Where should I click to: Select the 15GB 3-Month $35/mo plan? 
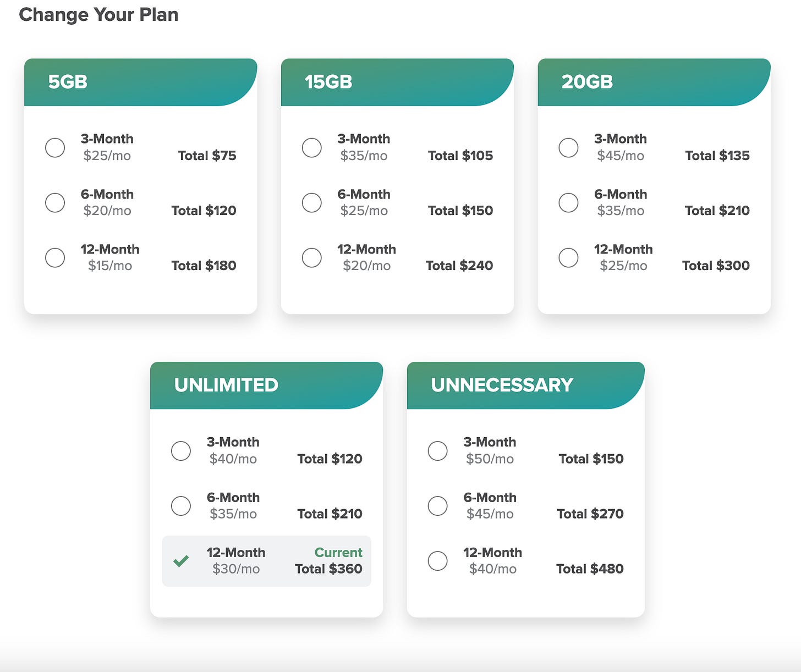312,147
